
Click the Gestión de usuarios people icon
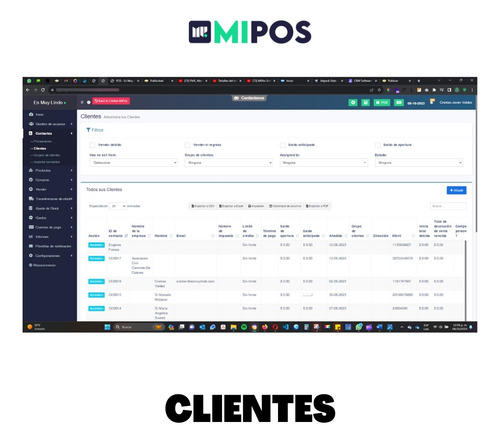(x=31, y=124)
